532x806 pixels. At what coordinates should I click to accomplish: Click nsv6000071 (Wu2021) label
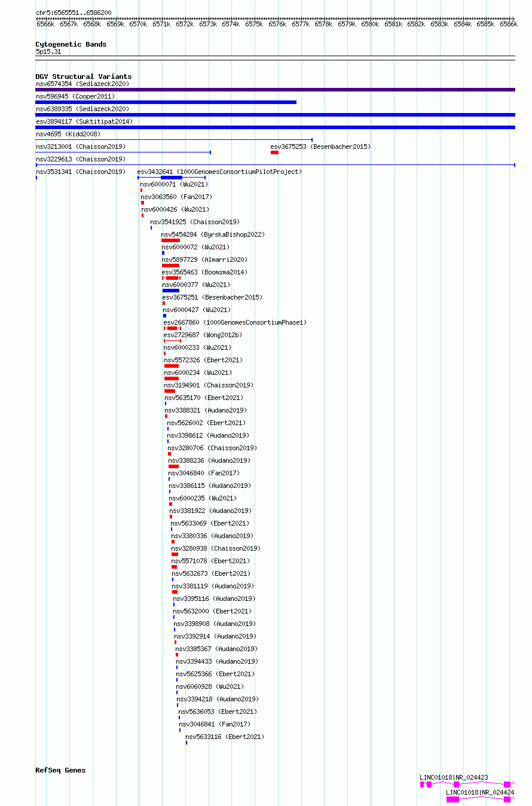175,185
